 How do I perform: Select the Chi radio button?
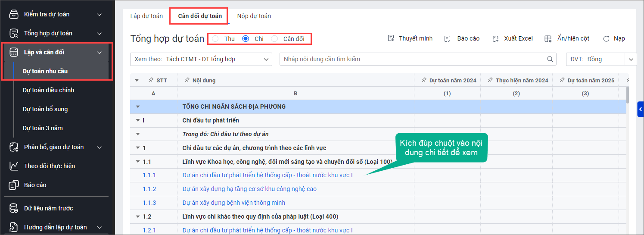(x=246, y=38)
